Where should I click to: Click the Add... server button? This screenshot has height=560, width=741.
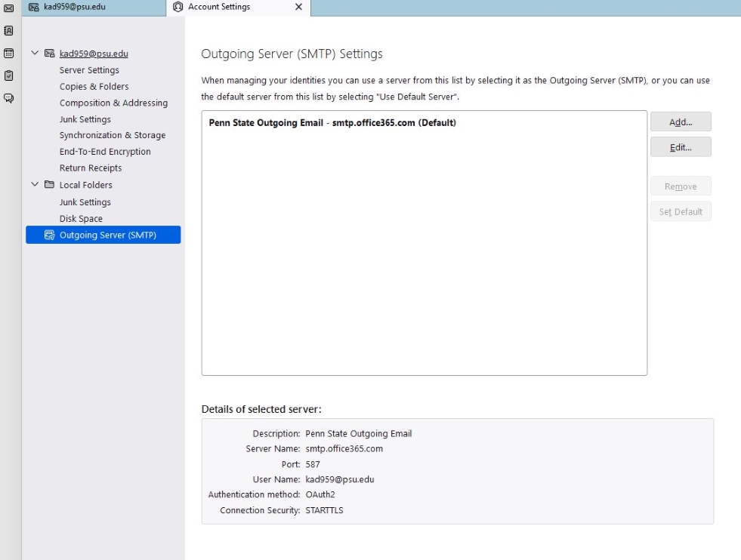pos(681,122)
